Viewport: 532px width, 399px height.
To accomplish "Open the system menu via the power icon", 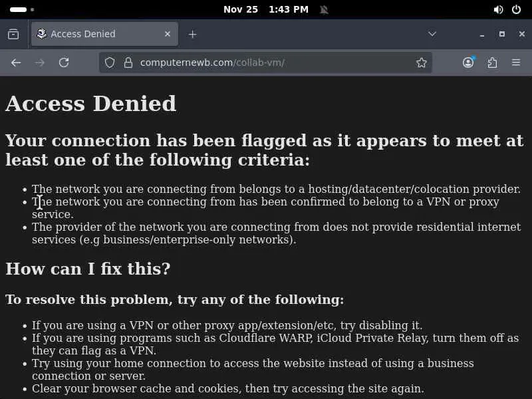I will 517,9.
